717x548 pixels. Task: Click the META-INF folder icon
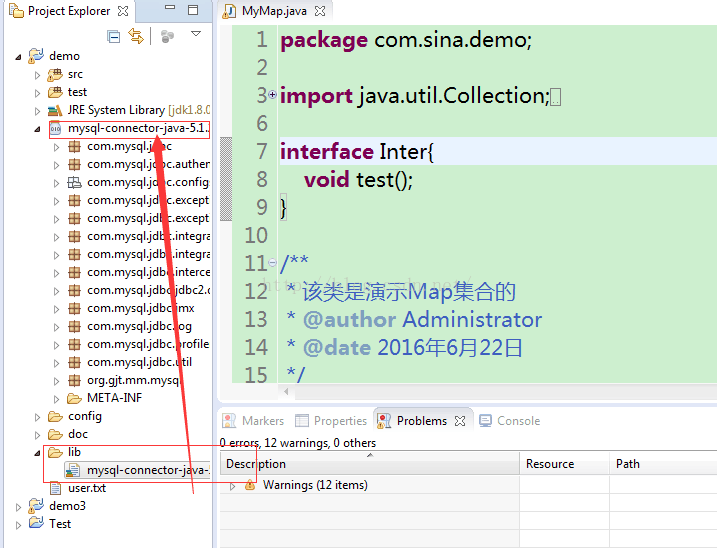click(74, 398)
